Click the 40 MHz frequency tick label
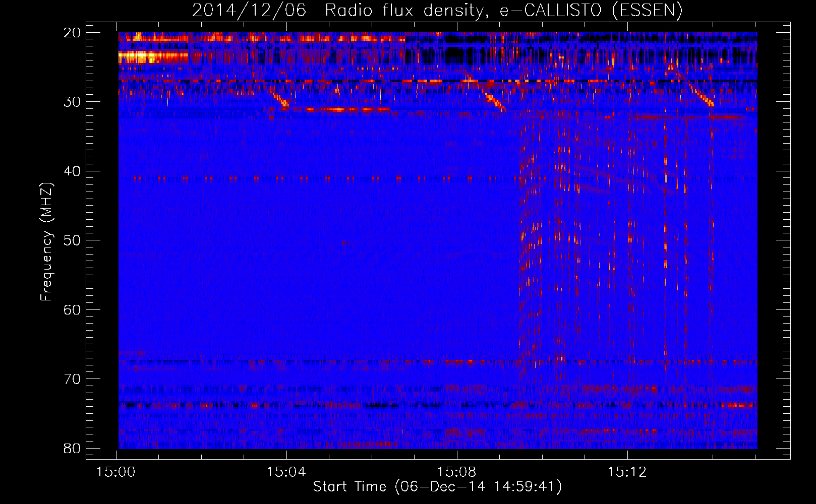The width and height of the screenshot is (816, 504). tap(72, 171)
